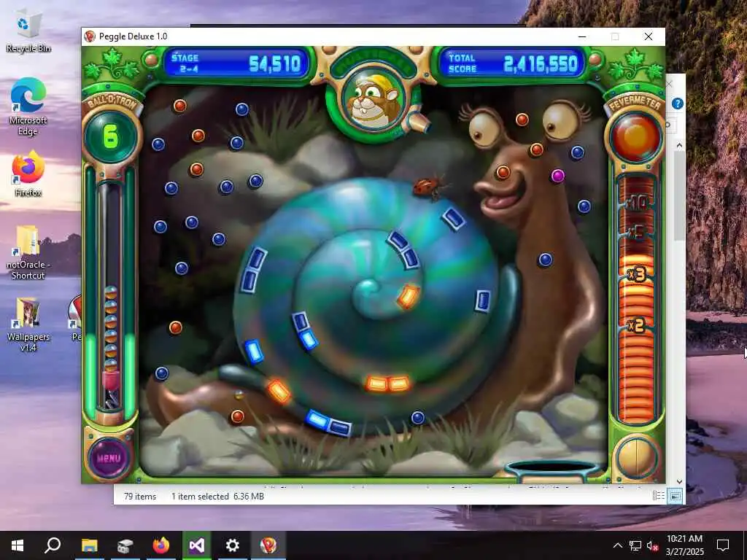Click the magenta purple bonus peg
Screen dimensions: 747x560
click(x=558, y=176)
